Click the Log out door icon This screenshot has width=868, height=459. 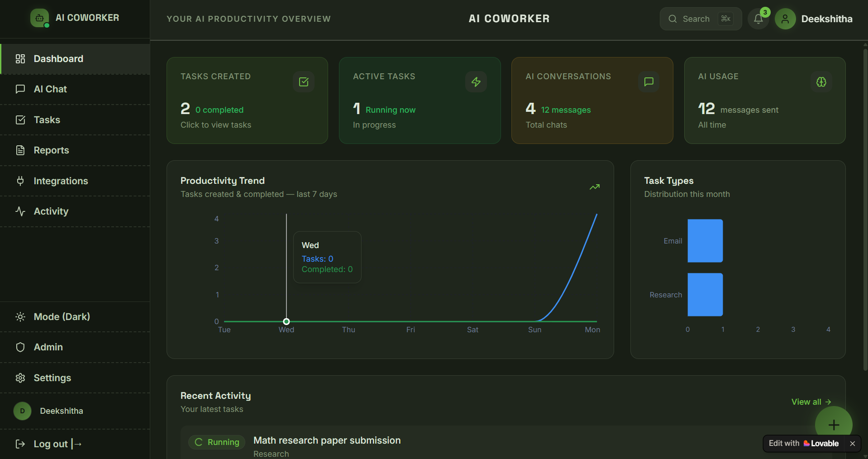click(x=20, y=444)
